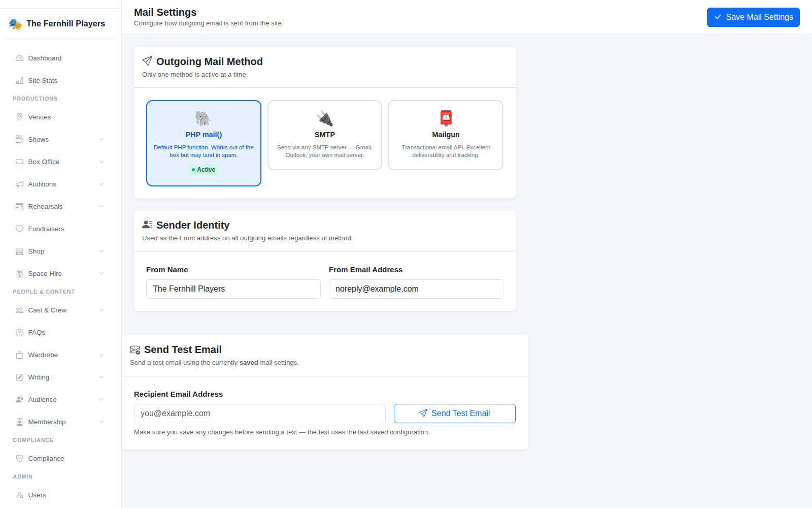Focus the From Name input field
This screenshot has height=508, width=812.
click(x=233, y=289)
